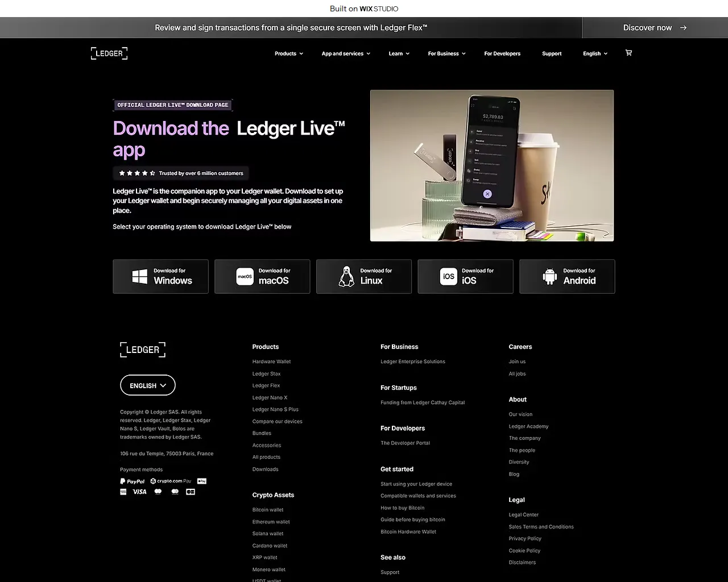
Task: Click the star rating icons
Action: tap(137, 173)
